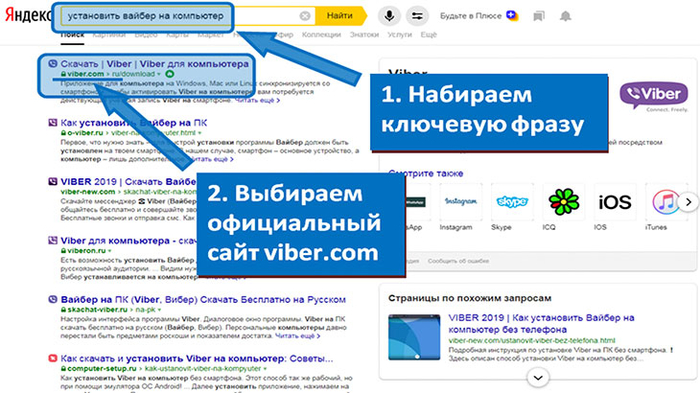Open 'Как скачать и установить Viber' result
Viewport: 700px width, 393px height.
[x=197, y=359]
